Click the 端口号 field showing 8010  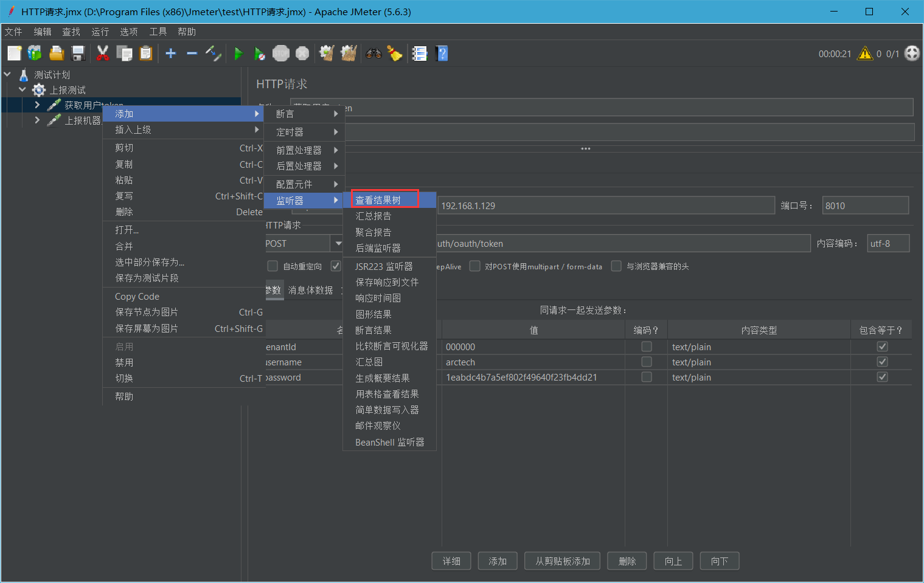[866, 205]
